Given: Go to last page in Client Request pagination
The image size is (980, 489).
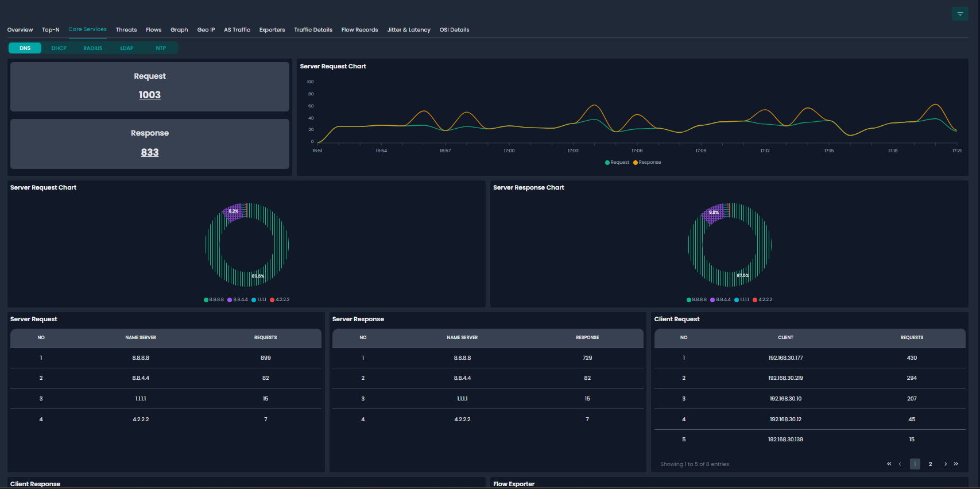Looking at the screenshot, I should click(x=956, y=464).
